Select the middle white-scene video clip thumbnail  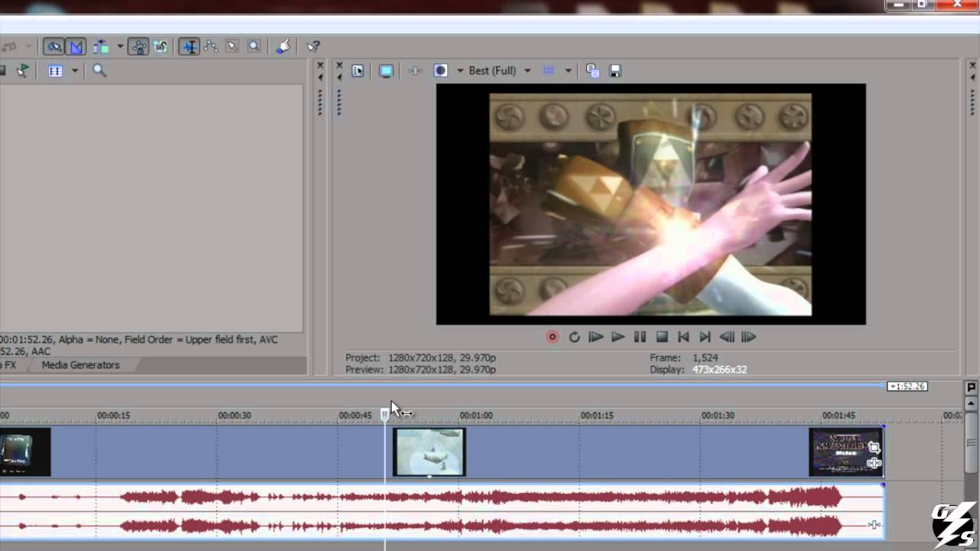429,452
